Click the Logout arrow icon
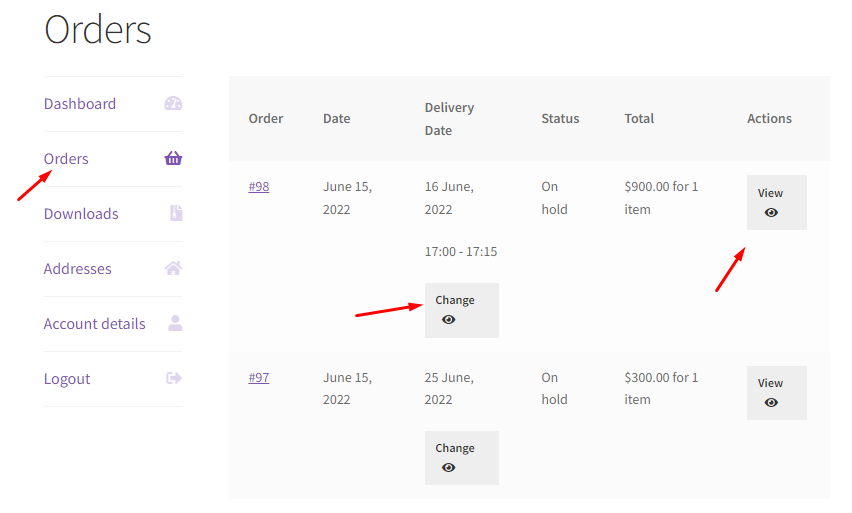852x513 pixels. tap(174, 378)
